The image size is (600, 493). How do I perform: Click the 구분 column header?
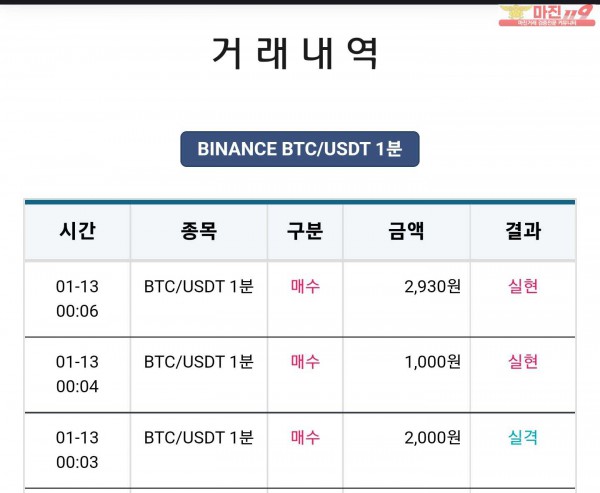point(305,231)
